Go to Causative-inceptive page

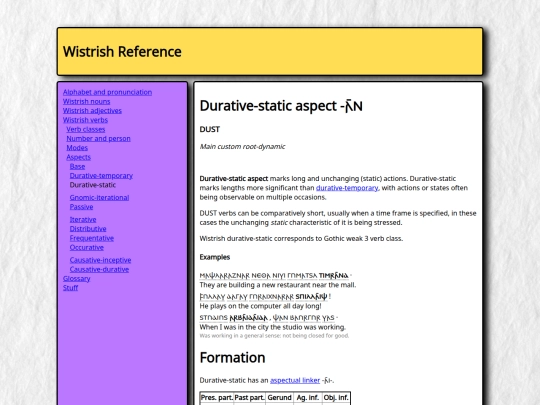point(101,260)
